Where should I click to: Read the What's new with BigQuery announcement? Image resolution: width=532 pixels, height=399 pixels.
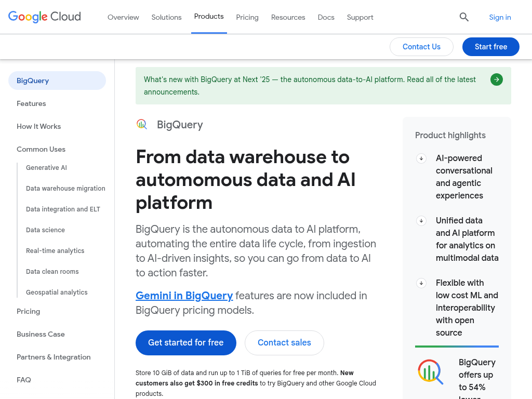click(323, 86)
